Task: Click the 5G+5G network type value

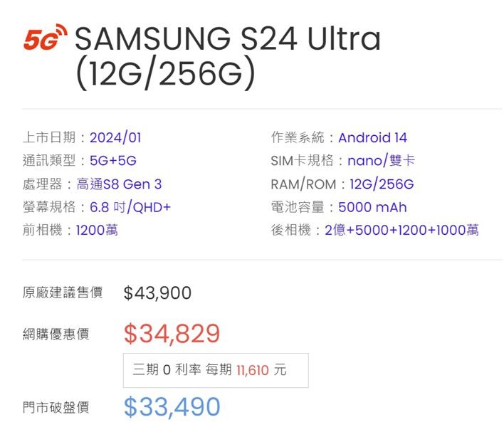Action: coord(113,161)
